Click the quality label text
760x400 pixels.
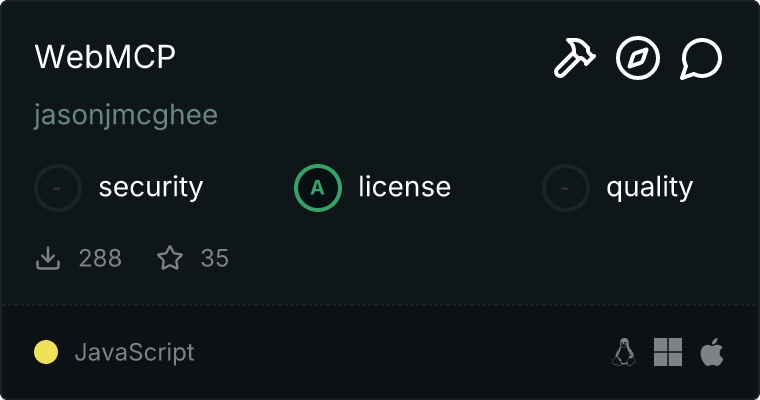pos(649,187)
